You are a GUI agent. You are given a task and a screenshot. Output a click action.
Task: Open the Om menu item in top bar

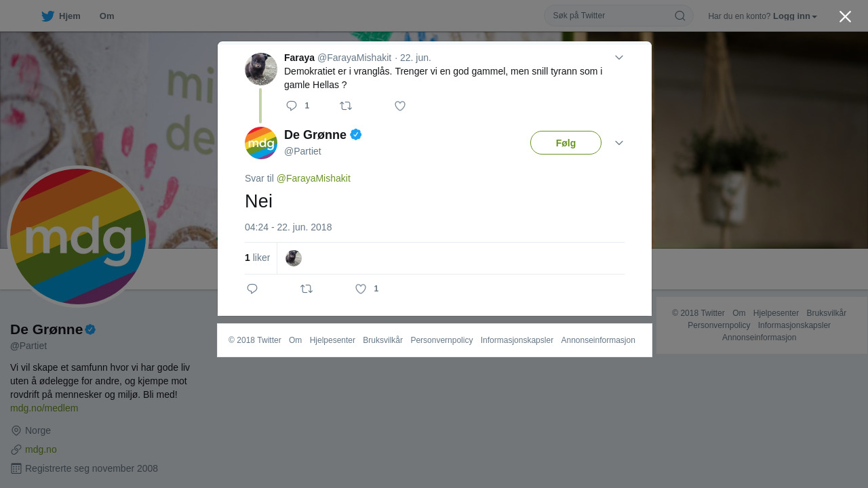tap(106, 16)
